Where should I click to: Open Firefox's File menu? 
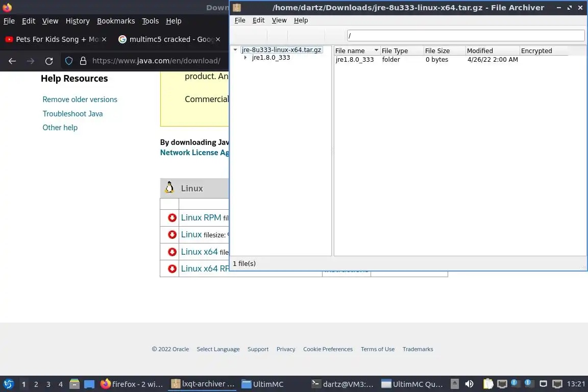coord(9,21)
